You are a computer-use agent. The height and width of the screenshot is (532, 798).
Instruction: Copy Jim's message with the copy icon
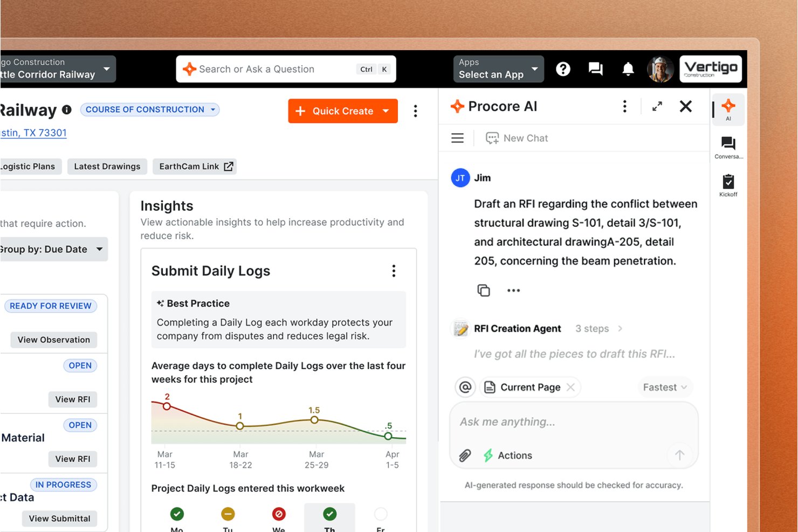(484, 290)
